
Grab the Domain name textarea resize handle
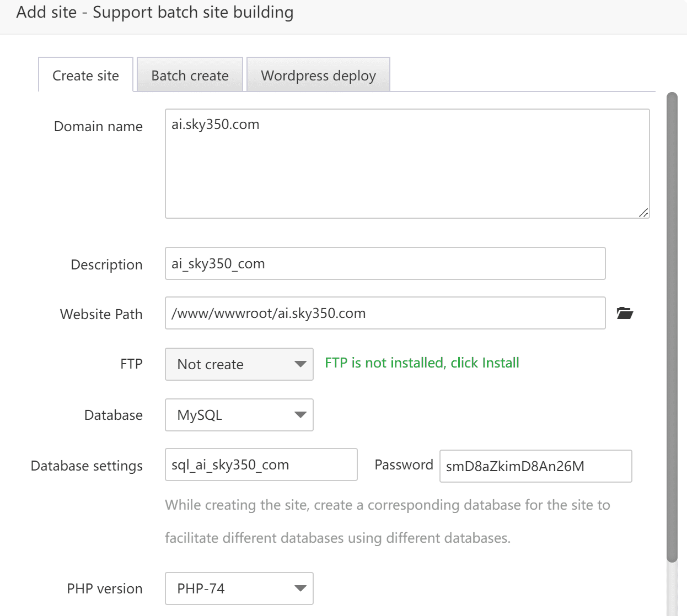643,213
